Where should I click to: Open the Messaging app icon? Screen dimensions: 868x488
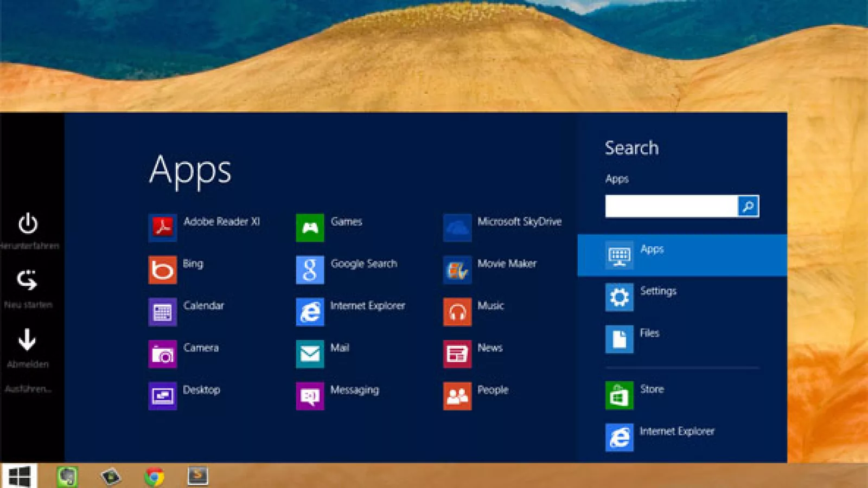[x=310, y=396]
